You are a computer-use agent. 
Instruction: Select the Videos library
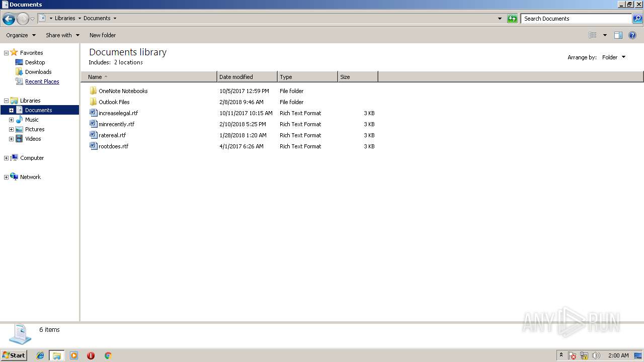point(33,139)
